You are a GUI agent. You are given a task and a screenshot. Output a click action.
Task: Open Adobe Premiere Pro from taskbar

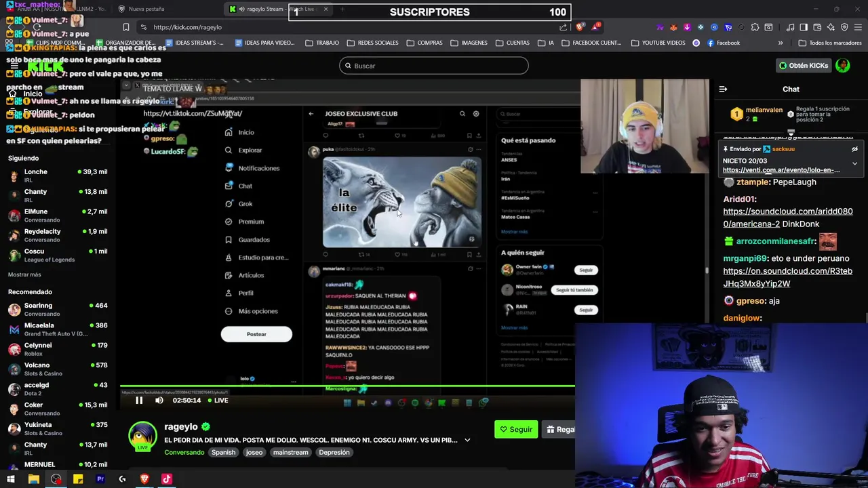(x=100, y=479)
